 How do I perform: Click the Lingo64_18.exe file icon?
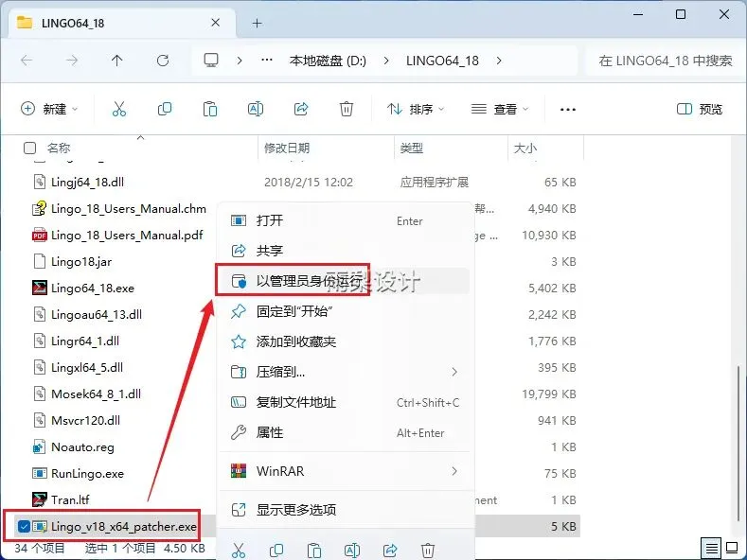[40, 288]
